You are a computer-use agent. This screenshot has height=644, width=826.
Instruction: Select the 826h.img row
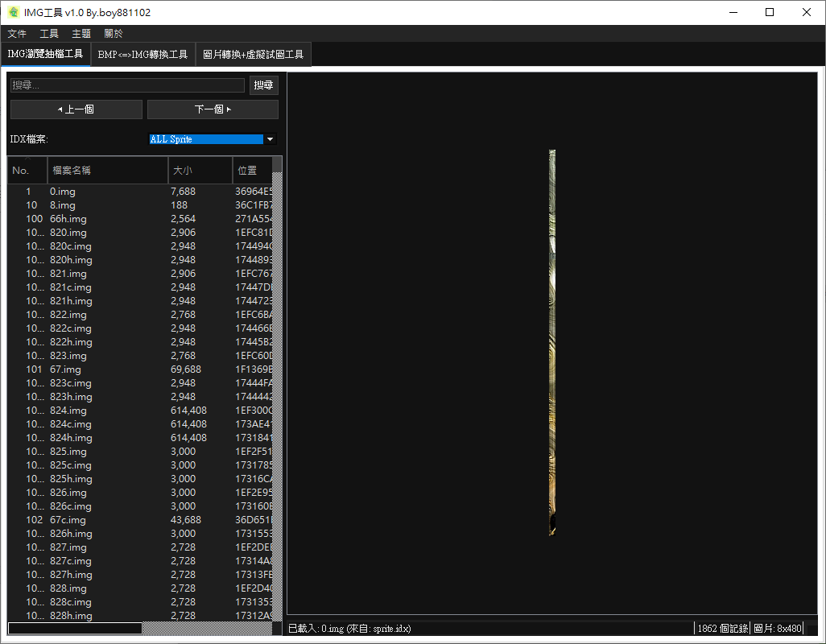click(x=141, y=534)
